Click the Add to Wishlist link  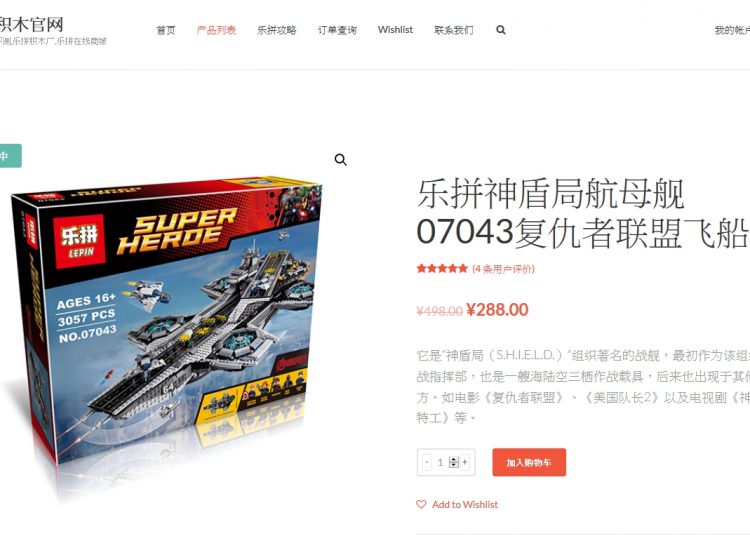pos(465,504)
